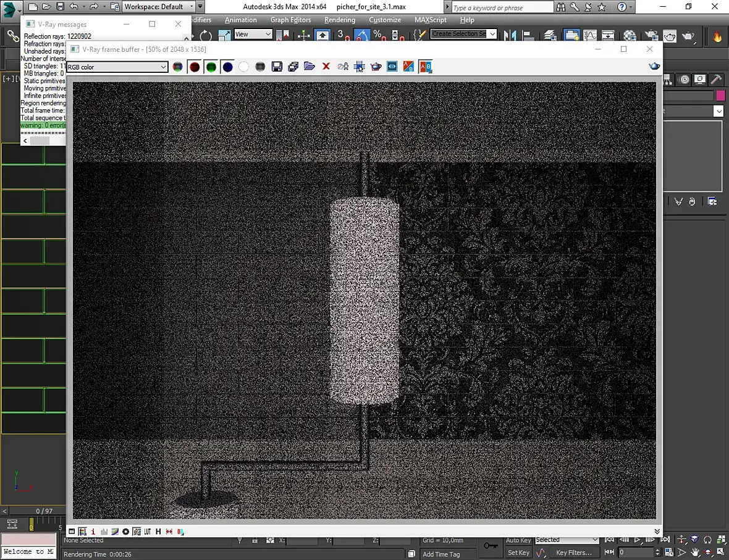Image resolution: width=729 pixels, height=560 pixels.
Task: Open Key Filters dialog
Action: [574, 553]
